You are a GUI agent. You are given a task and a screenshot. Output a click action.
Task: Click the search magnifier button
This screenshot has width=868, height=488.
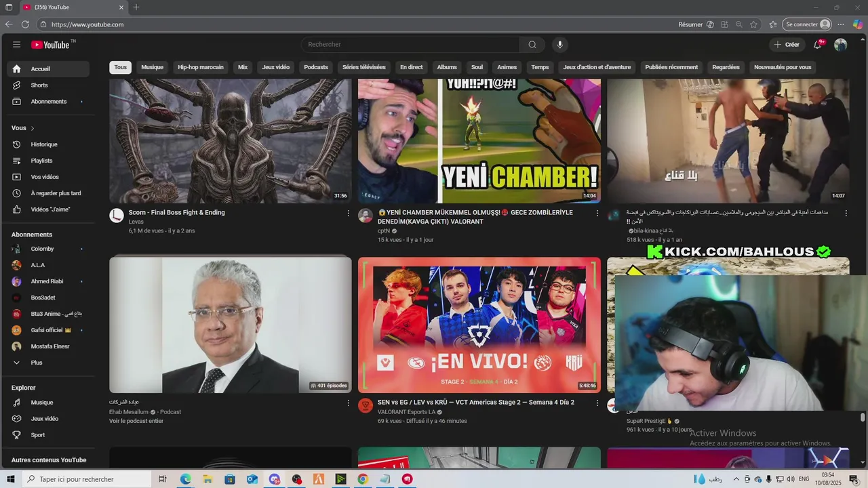[532, 45]
